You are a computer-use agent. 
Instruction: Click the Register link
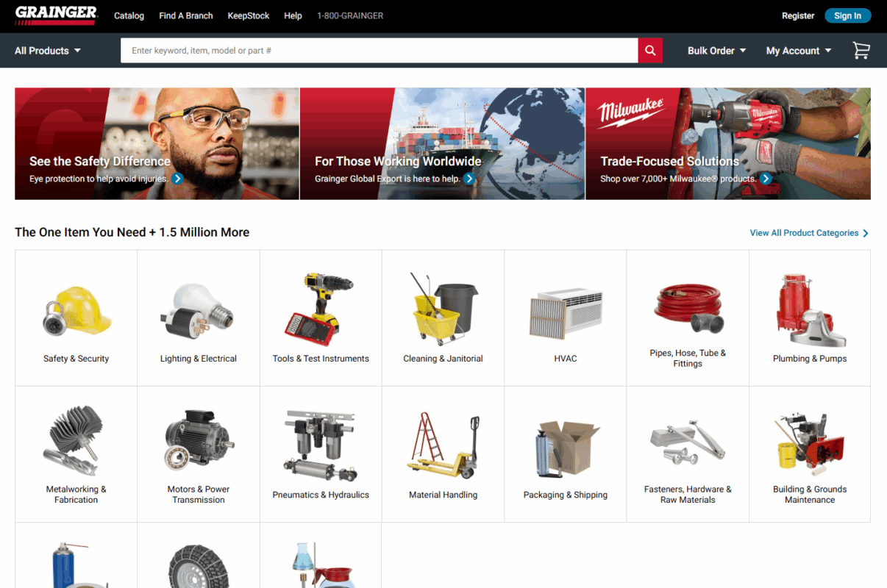[x=797, y=15]
